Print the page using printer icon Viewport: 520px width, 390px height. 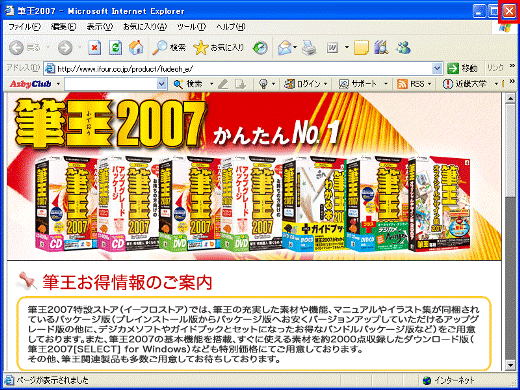[x=309, y=48]
